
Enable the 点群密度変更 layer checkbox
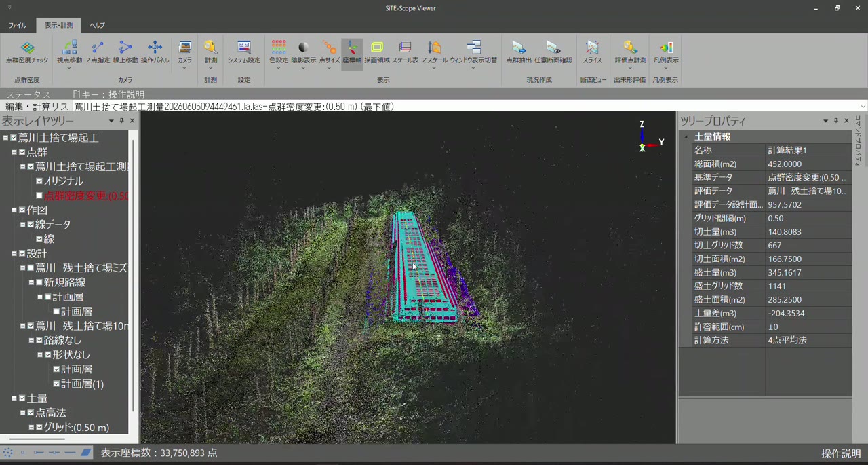pos(39,196)
